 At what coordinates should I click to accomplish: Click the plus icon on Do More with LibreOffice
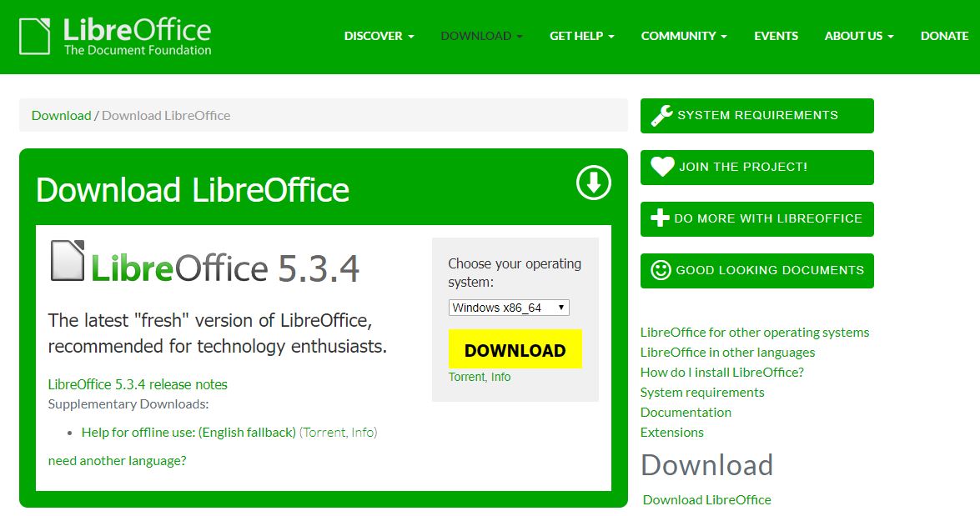[x=660, y=218]
